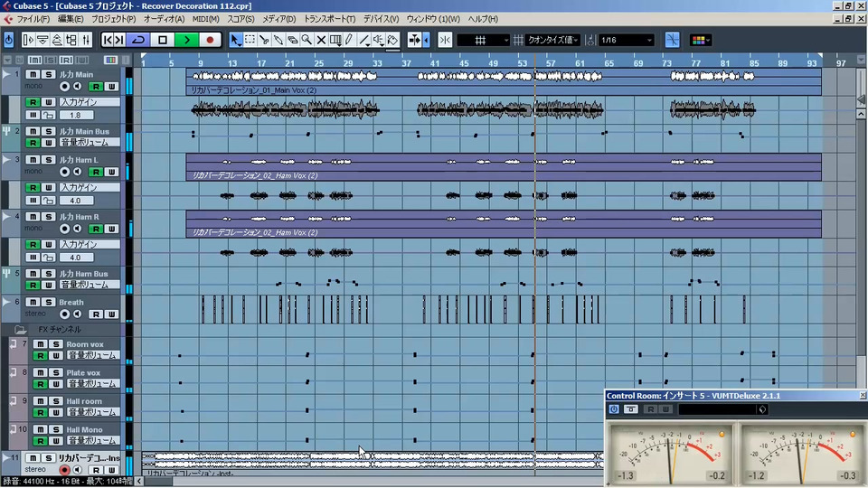Collapse the FX チャンネル folder
This screenshot has height=488, width=868.
[x=20, y=329]
